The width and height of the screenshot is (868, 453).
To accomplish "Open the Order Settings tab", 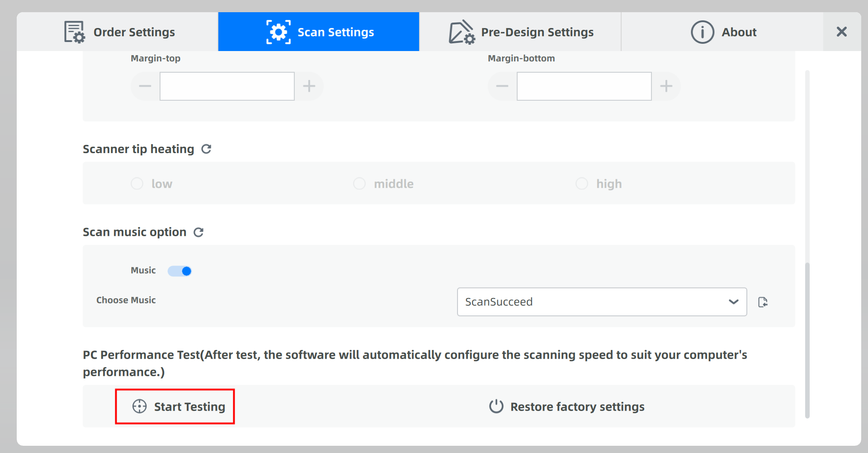I will [x=118, y=32].
